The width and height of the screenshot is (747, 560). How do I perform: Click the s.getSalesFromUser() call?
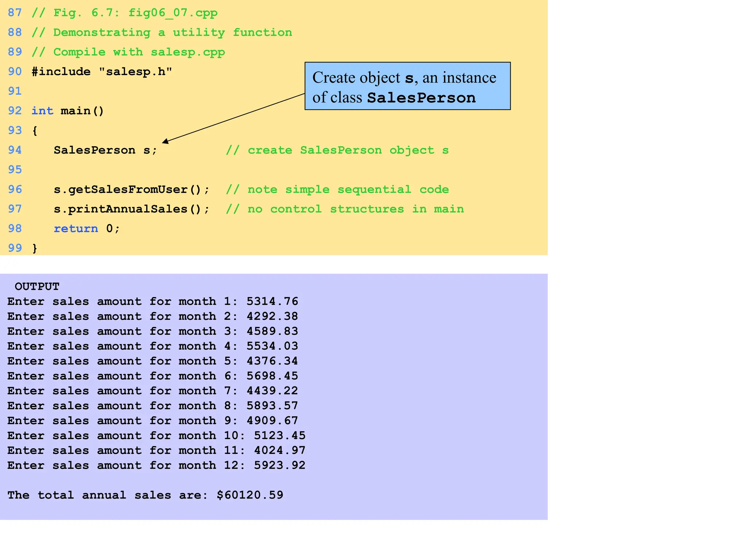(131, 190)
